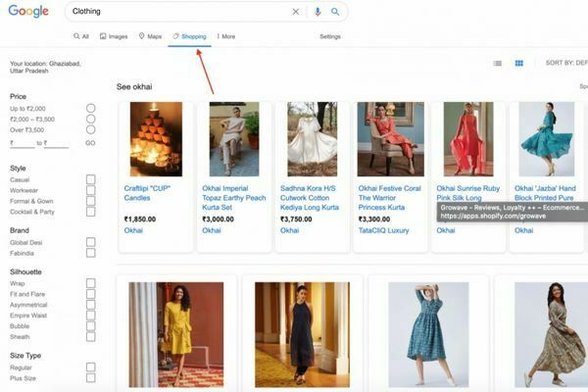Open Sadhna Kora H/S Cutwork Cotton Kurta link
Viewport: 588px width, 392px height.
[310, 198]
